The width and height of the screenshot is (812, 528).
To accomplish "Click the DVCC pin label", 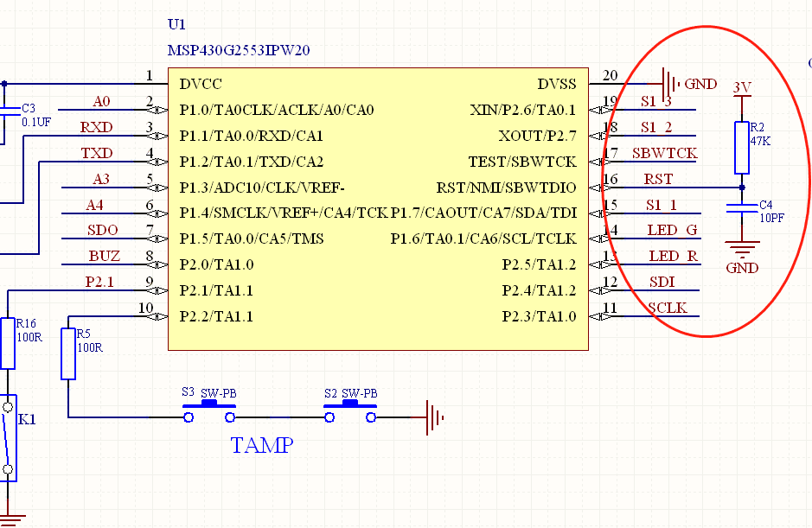I will click(x=201, y=84).
